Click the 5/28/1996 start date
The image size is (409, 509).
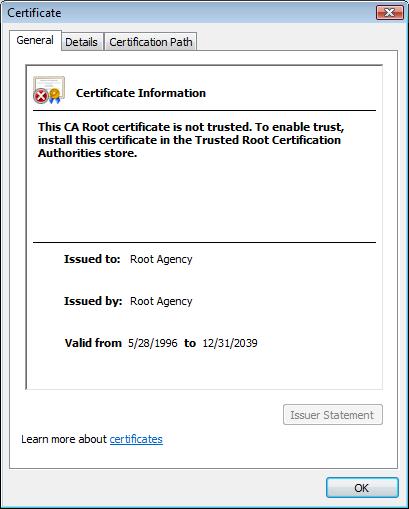point(153,343)
